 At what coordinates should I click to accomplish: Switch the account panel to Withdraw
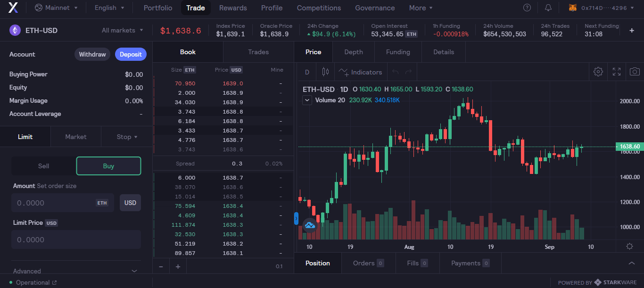coord(92,54)
